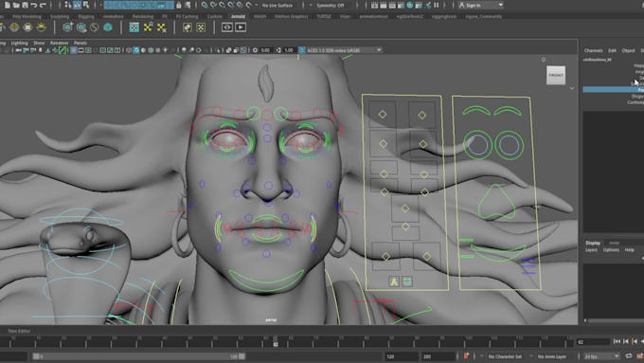Create Arnold Physical Sky from shelf

[41, 27]
